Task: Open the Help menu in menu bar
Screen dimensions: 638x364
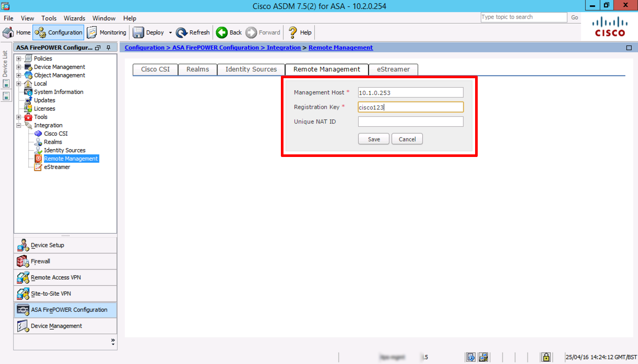Action: click(129, 18)
